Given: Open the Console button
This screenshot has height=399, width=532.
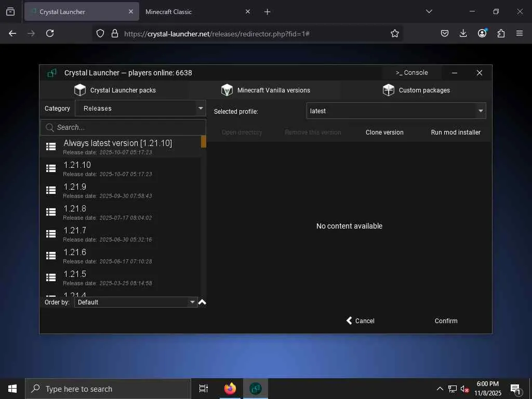Looking at the screenshot, I should pos(411,73).
